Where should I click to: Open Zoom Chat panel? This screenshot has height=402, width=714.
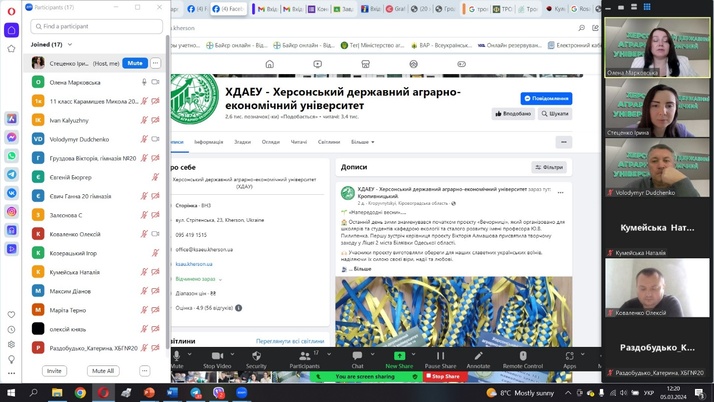[x=357, y=359]
